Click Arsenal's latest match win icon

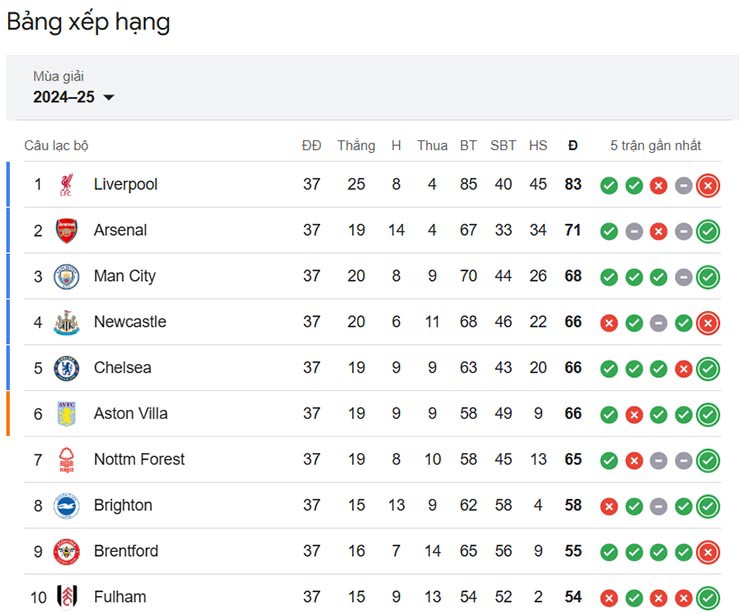(x=708, y=231)
